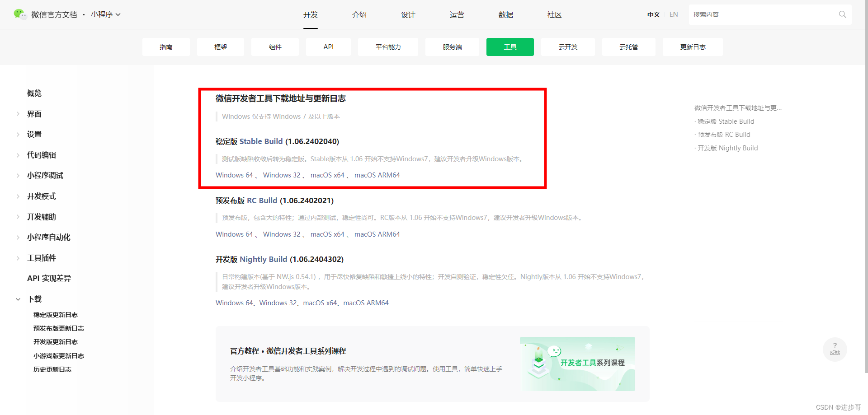The width and height of the screenshot is (868, 415).
Task: Switch to the 运营 top navigation tab
Action: (457, 15)
